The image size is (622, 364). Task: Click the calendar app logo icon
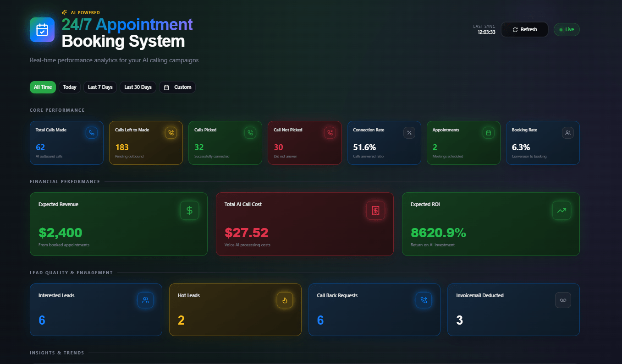click(x=42, y=30)
